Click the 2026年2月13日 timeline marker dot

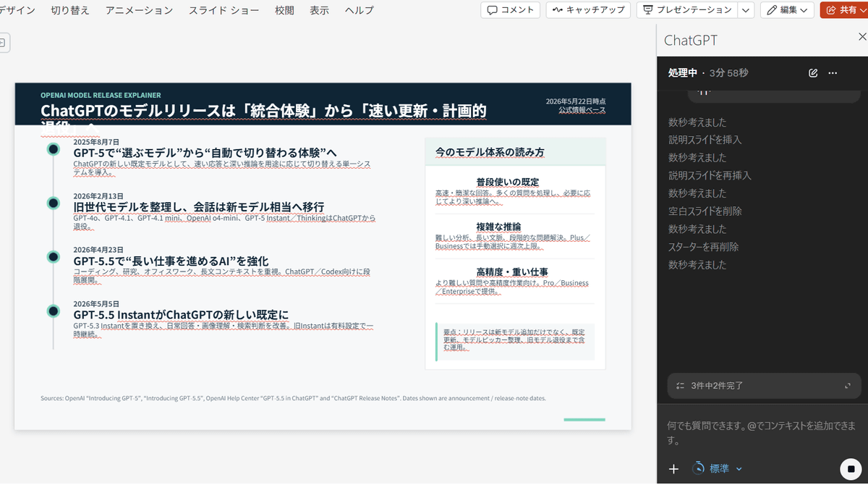53,203
